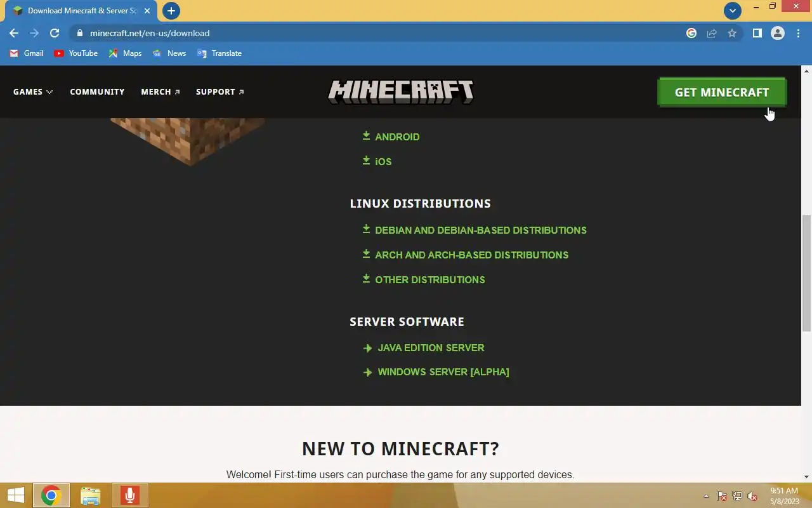Screen dimensions: 812x508
Task: Click the iOS download link
Action: [x=383, y=161]
